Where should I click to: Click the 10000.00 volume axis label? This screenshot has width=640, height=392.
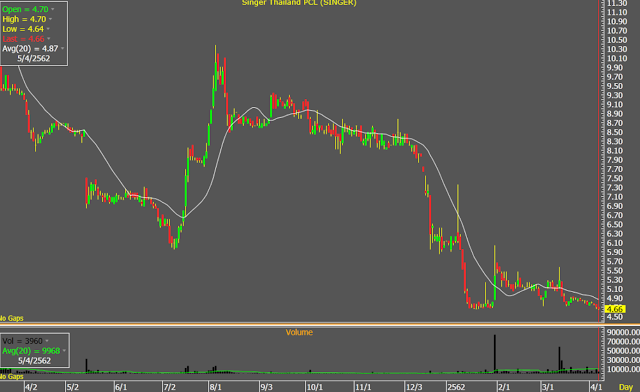[x=623, y=369]
